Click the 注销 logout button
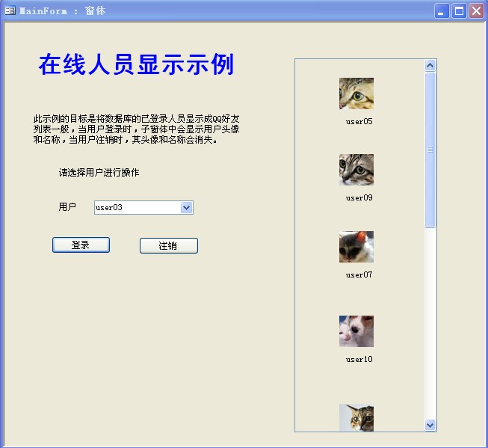The image size is (488, 448). pos(169,246)
